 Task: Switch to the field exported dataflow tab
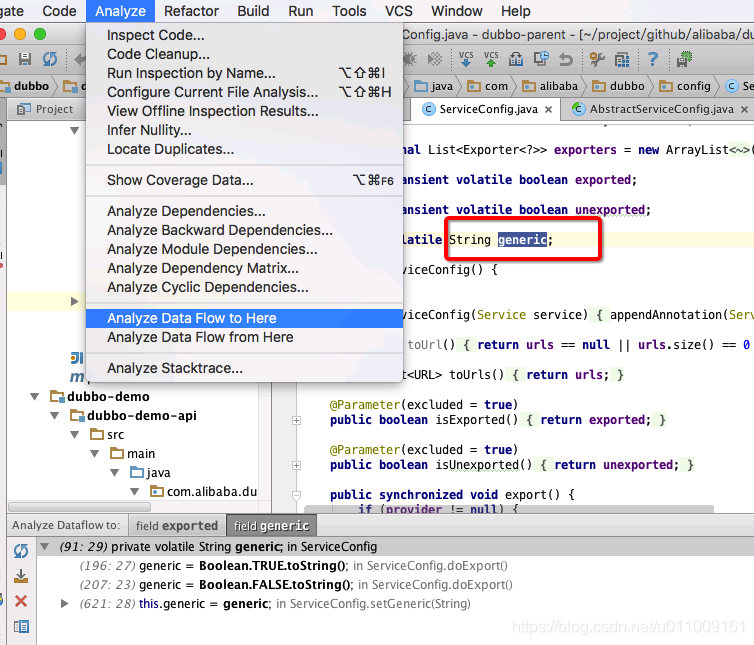pos(176,526)
